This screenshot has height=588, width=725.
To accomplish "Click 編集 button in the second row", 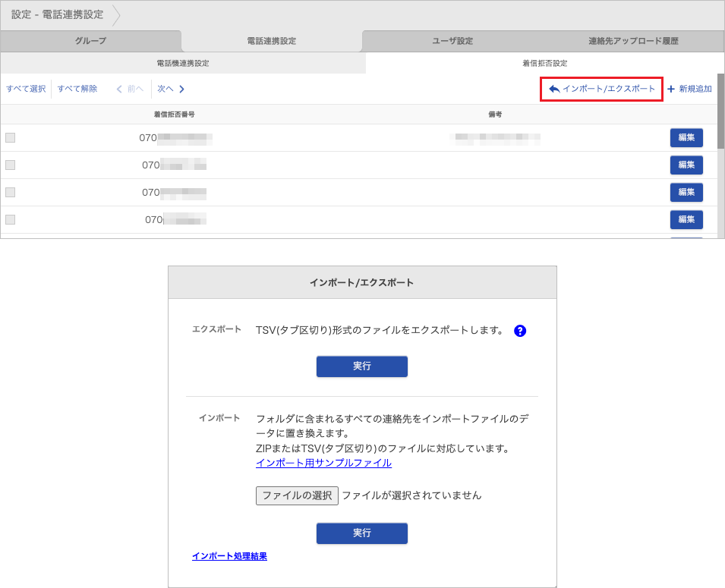I will (686, 165).
